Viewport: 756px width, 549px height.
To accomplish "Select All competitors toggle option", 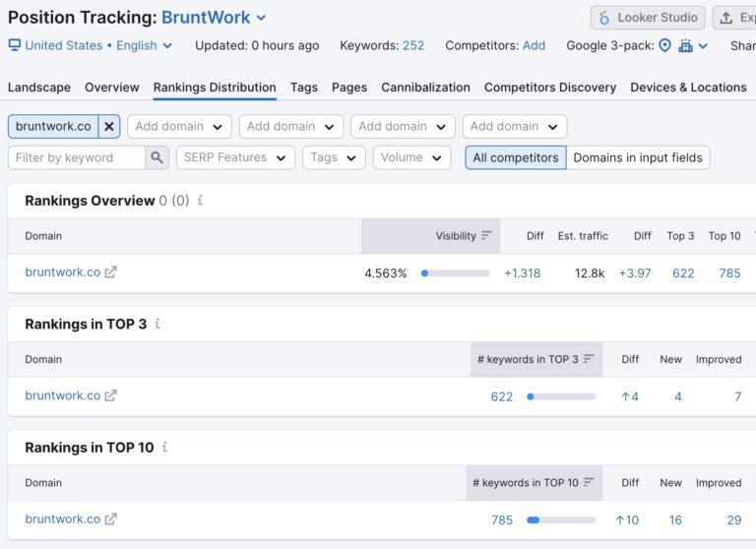I will pyautogui.click(x=516, y=157).
